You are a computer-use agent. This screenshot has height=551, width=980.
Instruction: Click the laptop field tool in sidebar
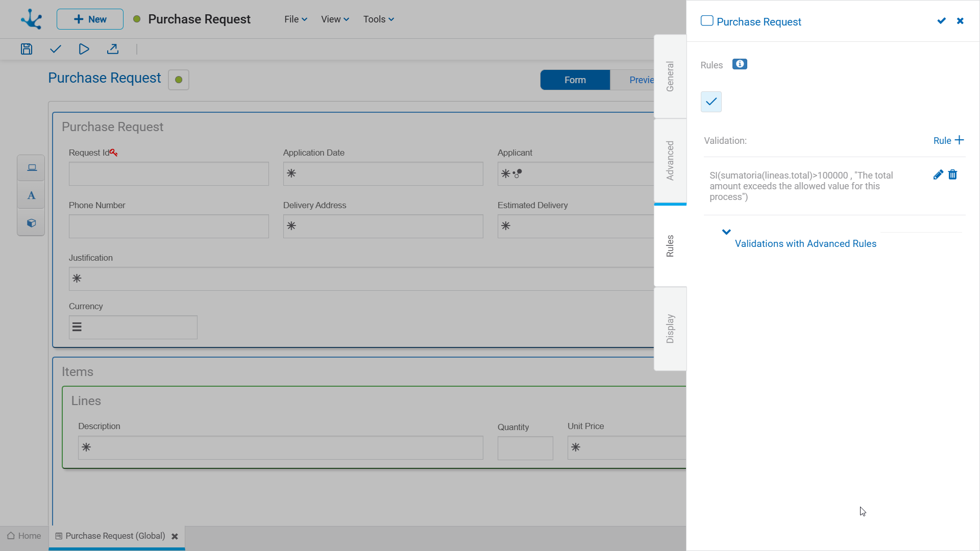point(32,168)
